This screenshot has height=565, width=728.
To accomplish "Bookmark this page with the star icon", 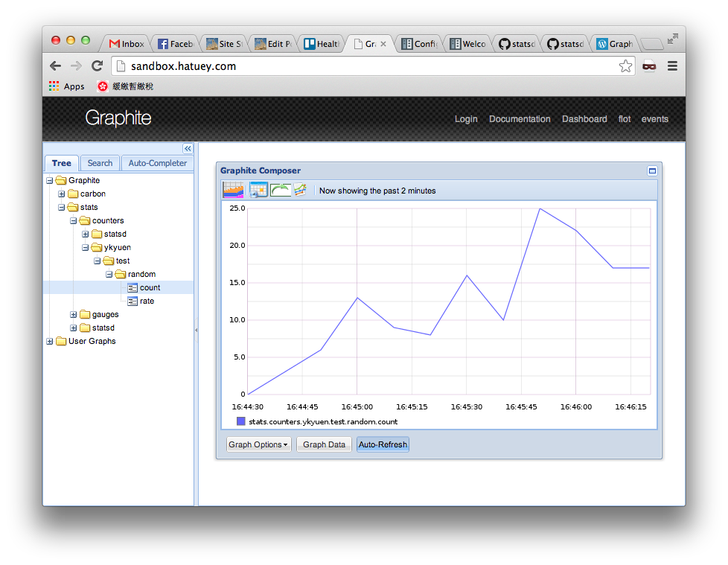I will tap(625, 66).
